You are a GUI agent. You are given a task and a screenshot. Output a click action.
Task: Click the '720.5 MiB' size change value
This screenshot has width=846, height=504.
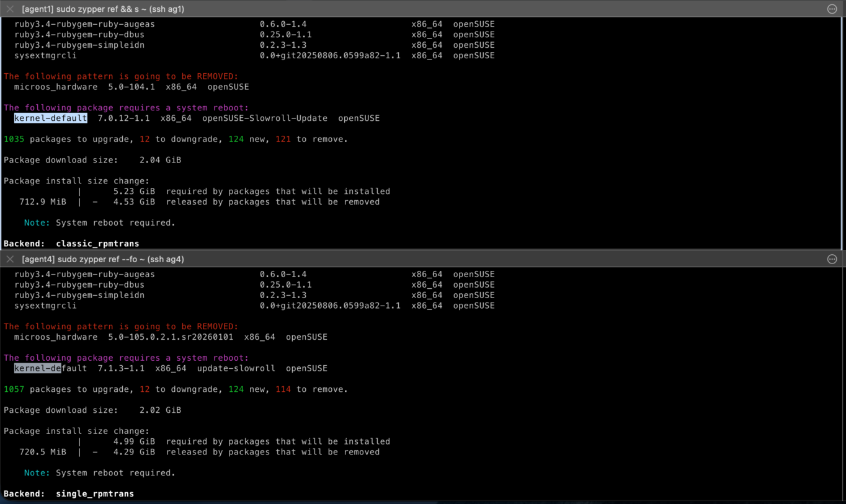tap(43, 452)
